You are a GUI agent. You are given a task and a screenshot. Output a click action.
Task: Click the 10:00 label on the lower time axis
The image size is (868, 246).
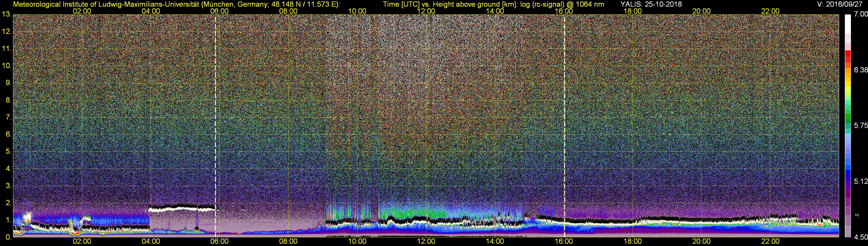pos(357,242)
